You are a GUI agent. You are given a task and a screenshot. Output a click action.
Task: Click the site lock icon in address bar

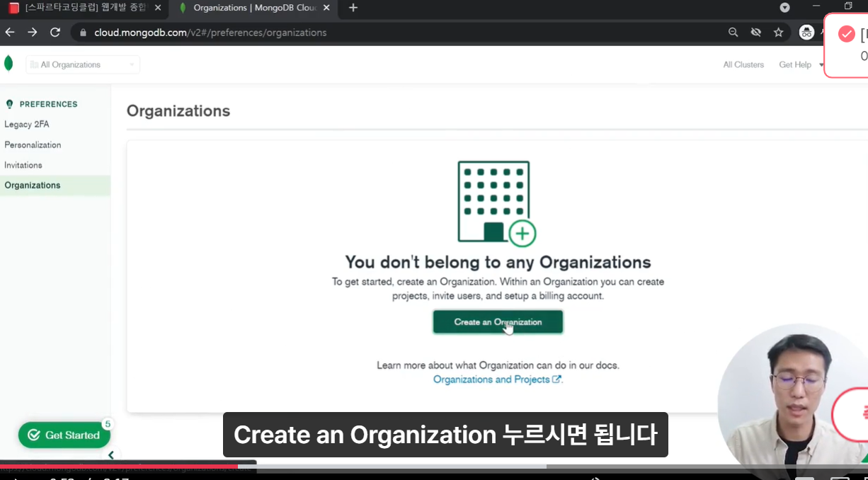coord(83,33)
